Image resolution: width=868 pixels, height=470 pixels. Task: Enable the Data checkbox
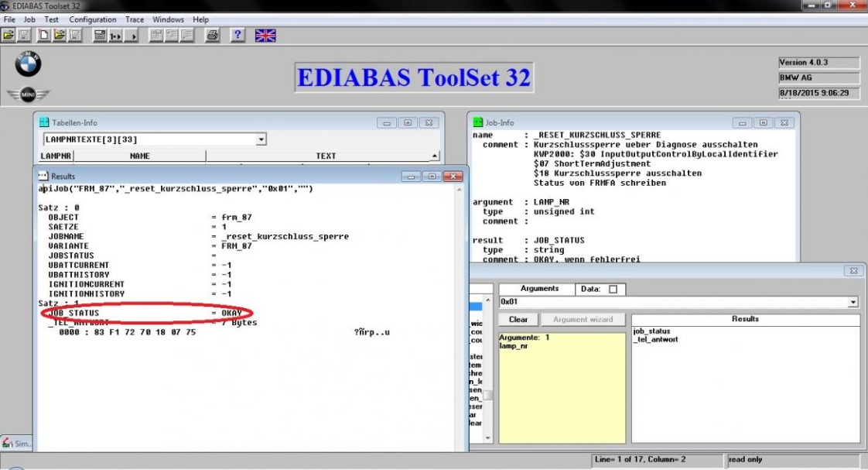tap(613, 290)
